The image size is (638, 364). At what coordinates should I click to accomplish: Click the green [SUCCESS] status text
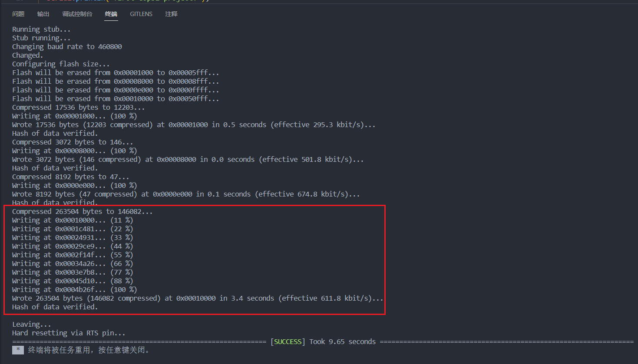tap(288, 341)
